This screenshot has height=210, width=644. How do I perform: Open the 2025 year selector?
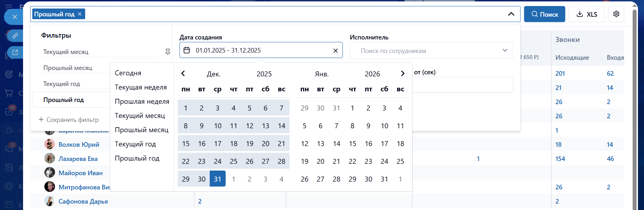(264, 74)
